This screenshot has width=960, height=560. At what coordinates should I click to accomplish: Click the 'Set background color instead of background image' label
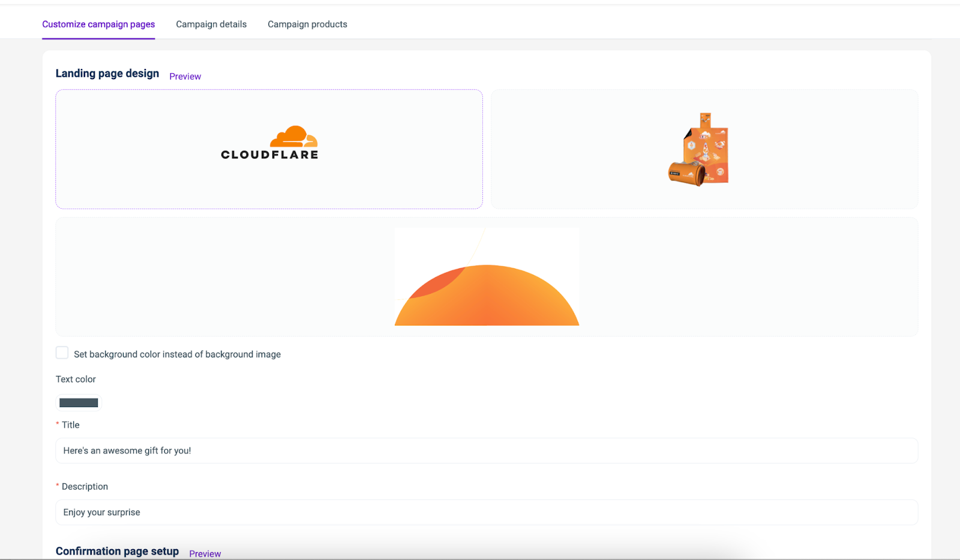pyautogui.click(x=177, y=354)
